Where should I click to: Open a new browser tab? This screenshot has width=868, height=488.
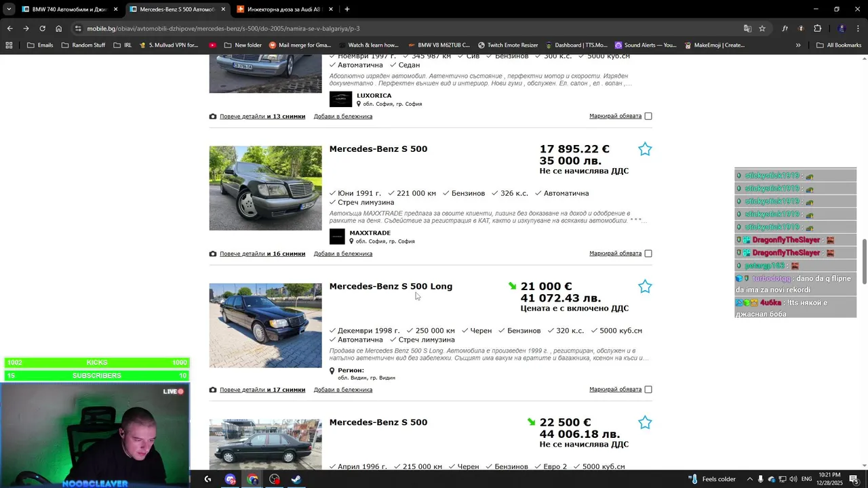pyautogui.click(x=347, y=9)
